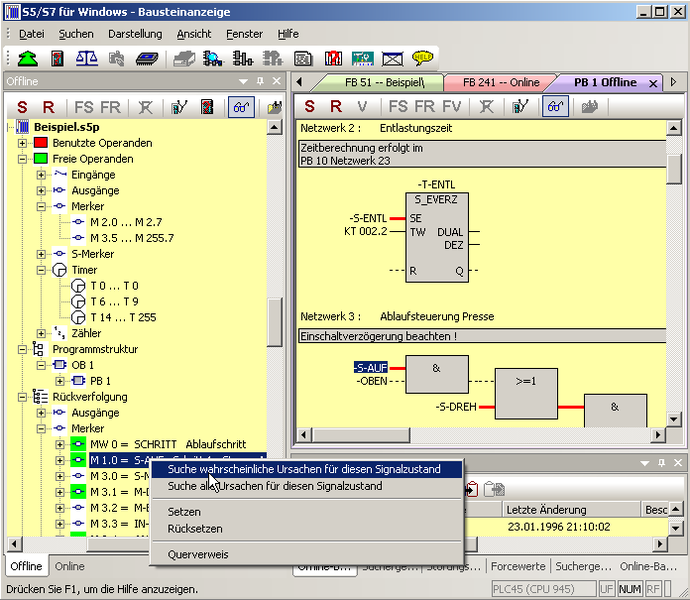Toggle the glasses observe button in Offline panel

(x=241, y=107)
